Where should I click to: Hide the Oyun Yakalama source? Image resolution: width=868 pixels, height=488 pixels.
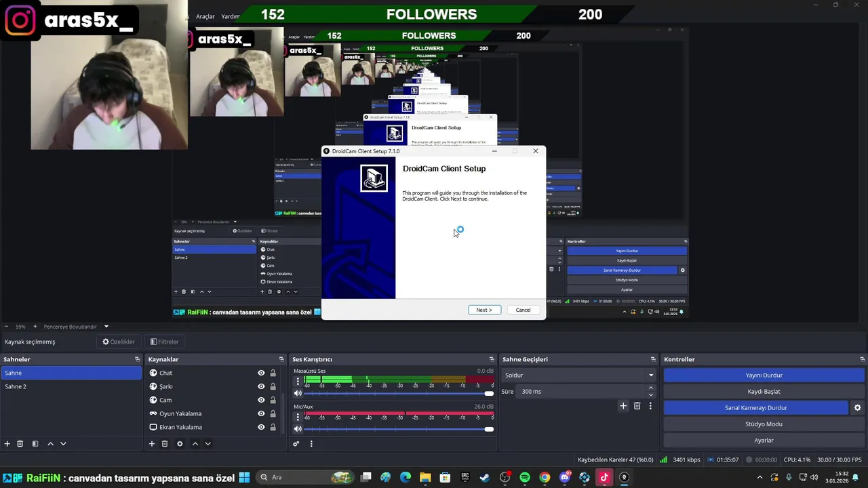[x=261, y=413]
